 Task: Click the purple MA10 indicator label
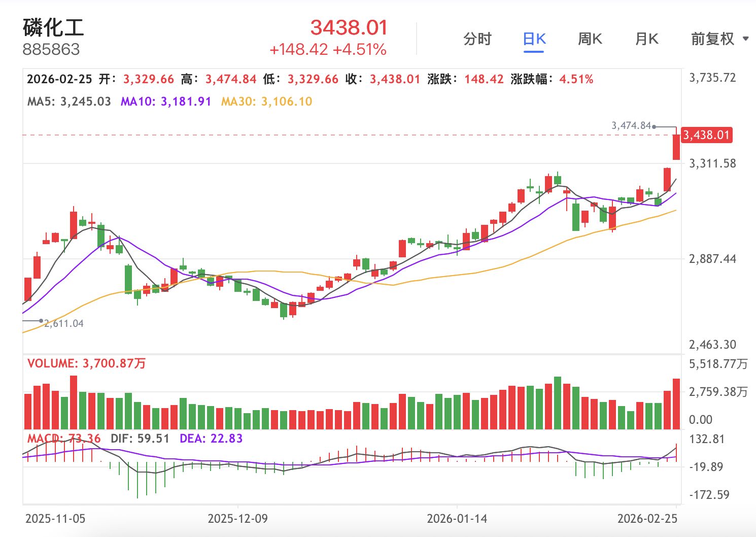[165, 102]
